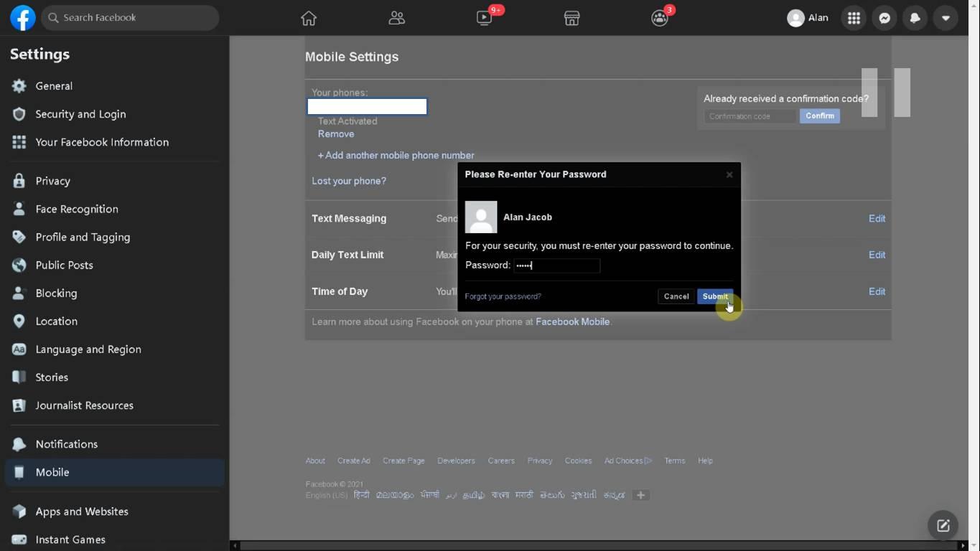Click the horizontal scrollbar right arrow

[963, 546]
